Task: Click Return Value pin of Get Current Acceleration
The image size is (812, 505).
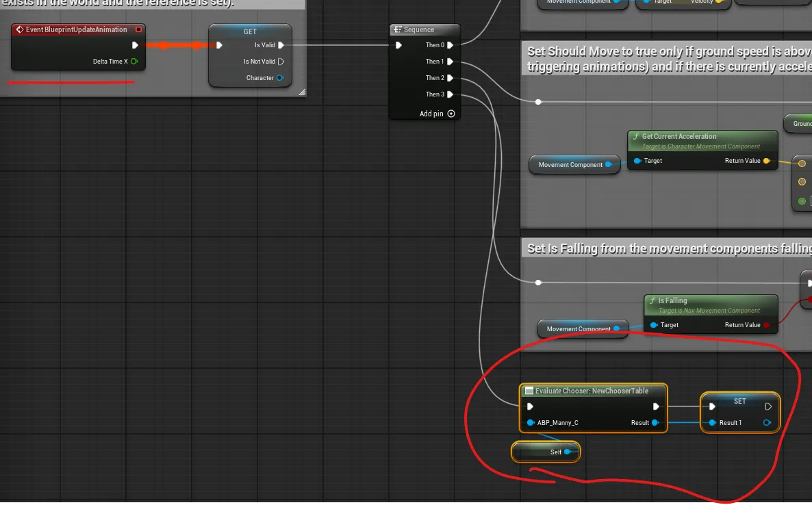Action: click(766, 160)
